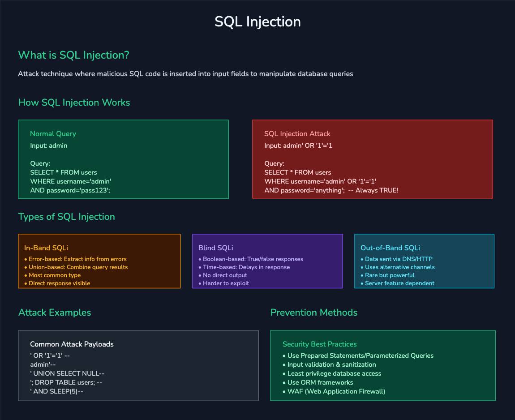
Task: Click the Blind SQLi purple box
Action: point(267,261)
